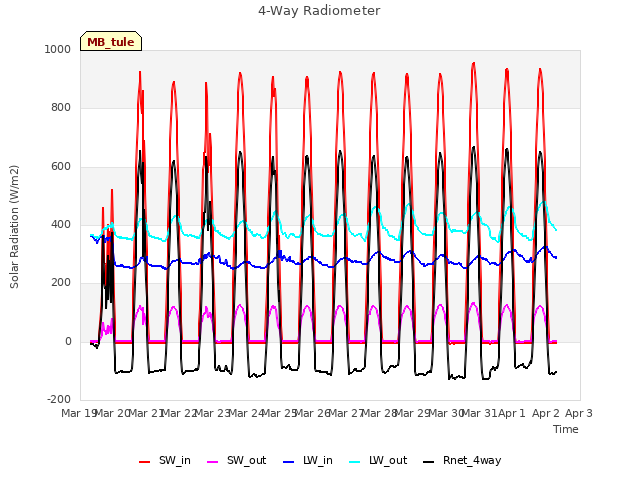Click the LW_in legend entry

[308, 460]
